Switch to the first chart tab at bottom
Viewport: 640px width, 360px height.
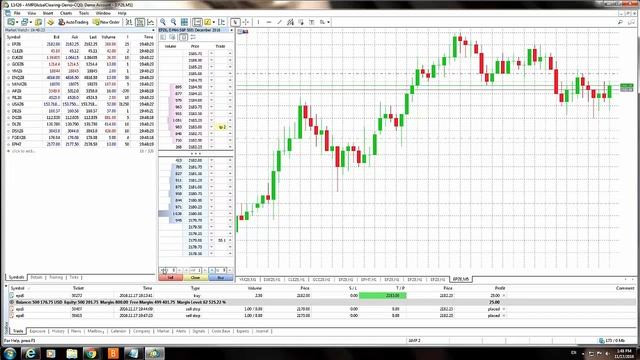(247, 280)
